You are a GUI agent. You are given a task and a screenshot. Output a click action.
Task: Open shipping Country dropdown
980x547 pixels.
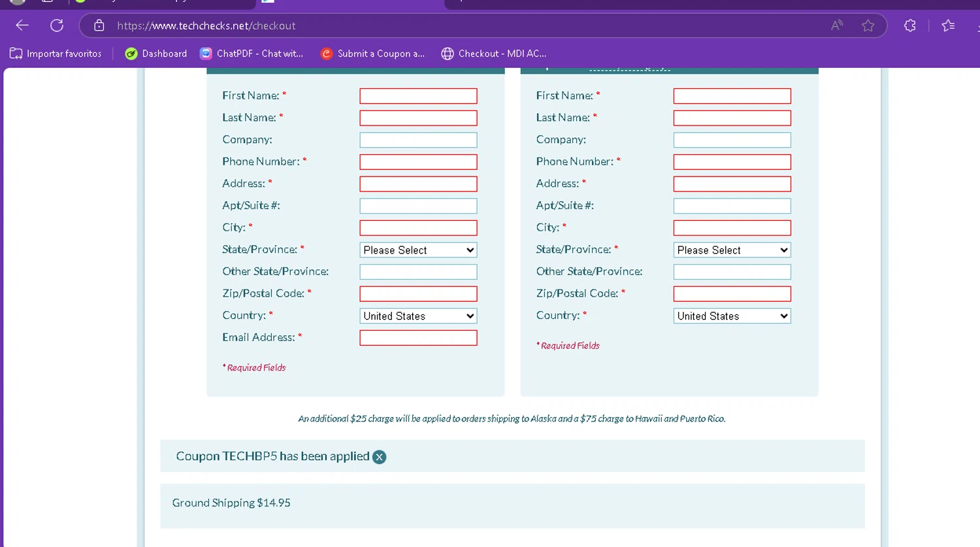[732, 316]
